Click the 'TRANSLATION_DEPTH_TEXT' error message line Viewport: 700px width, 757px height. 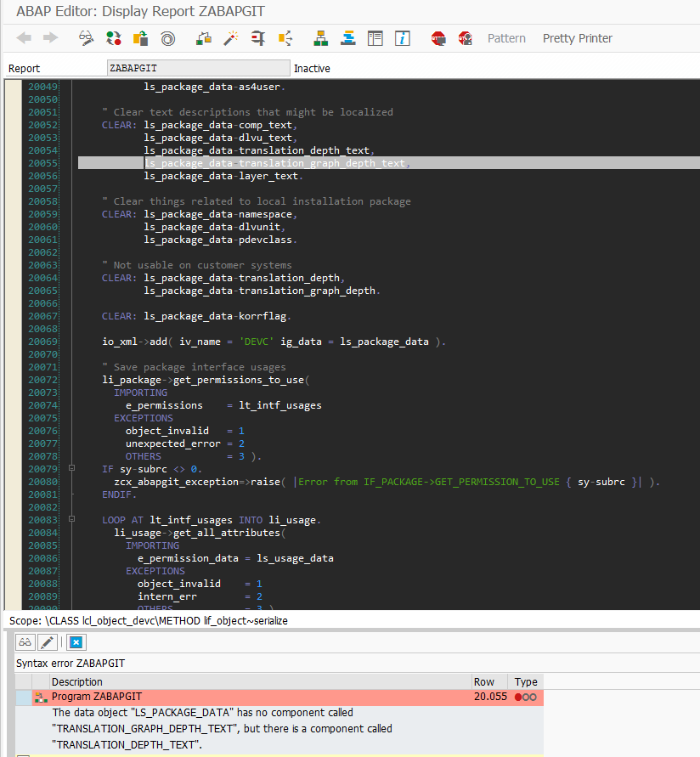(127, 744)
